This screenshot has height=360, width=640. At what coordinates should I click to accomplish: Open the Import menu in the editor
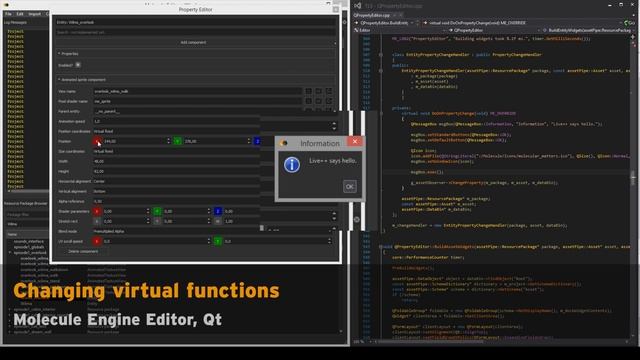point(34,14)
